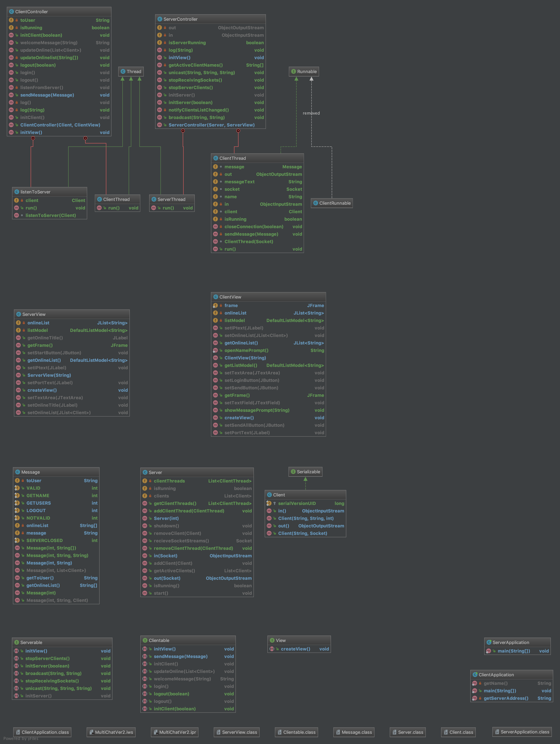The image size is (560, 744).
Task: Select the Thread class node icon
Action: (x=123, y=72)
